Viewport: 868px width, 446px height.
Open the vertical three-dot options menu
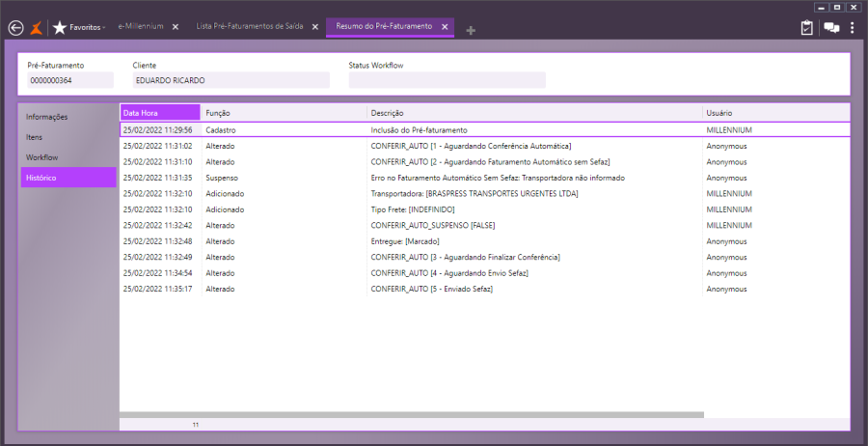coord(853,28)
